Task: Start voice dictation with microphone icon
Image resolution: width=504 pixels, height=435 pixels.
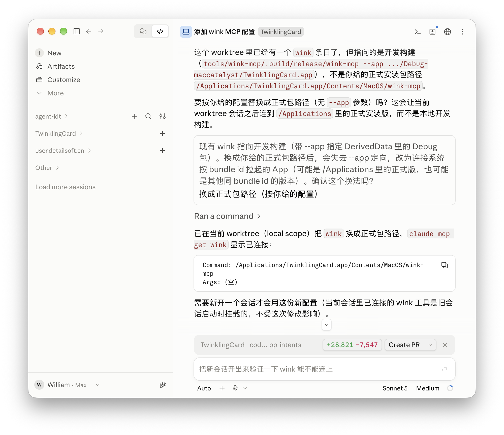Action: [235, 388]
